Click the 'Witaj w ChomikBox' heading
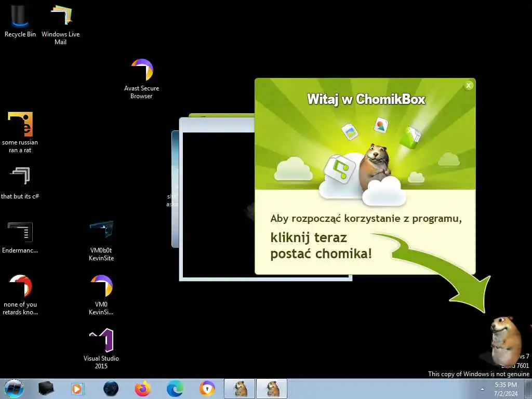532x399 pixels. pos(366,99)
